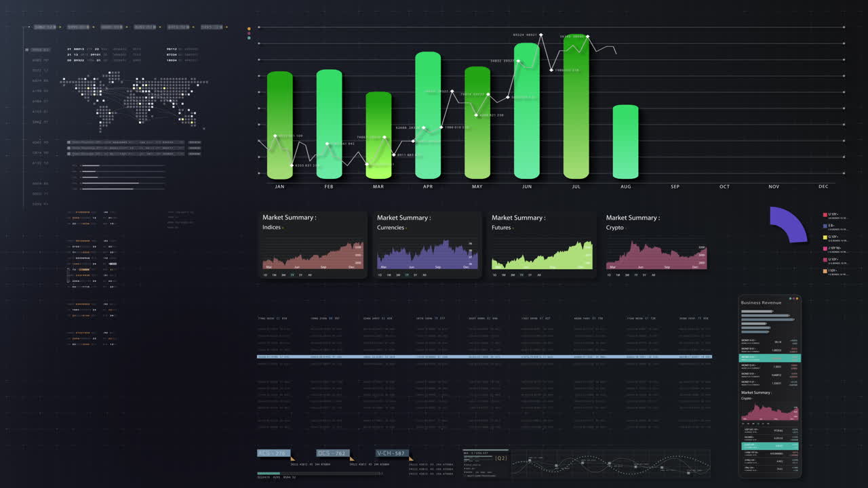Expand the Currencies dropdown in Market Summary

(391, 227)
